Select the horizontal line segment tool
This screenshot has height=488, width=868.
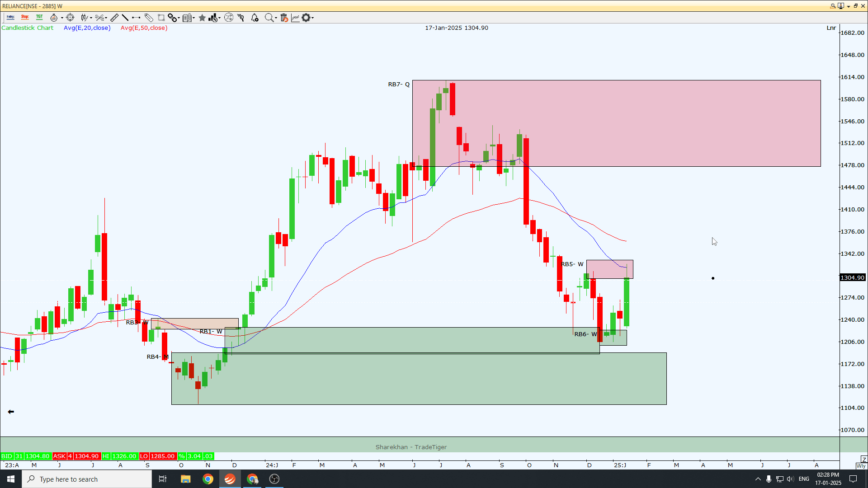136,18
